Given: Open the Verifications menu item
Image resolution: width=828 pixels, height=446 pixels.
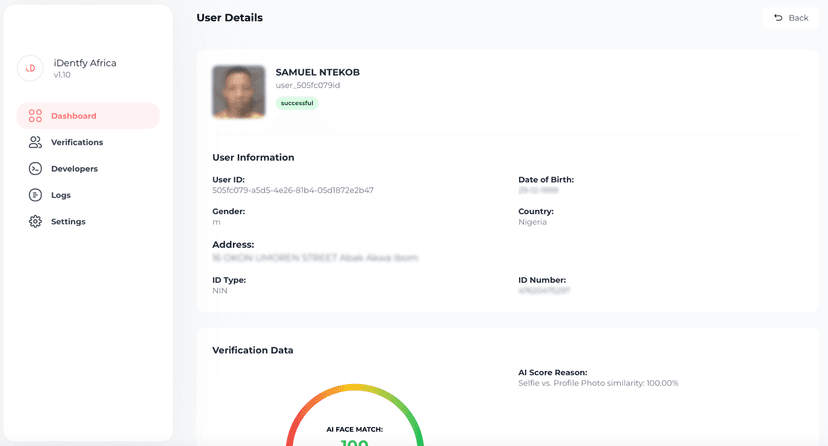Looking at the screenshot, I should (77, 142).
